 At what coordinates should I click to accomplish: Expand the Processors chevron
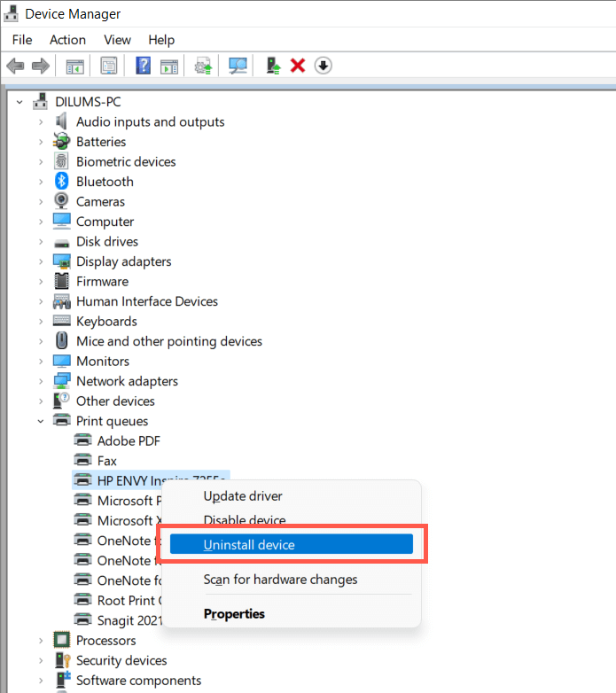pos(41,641)
